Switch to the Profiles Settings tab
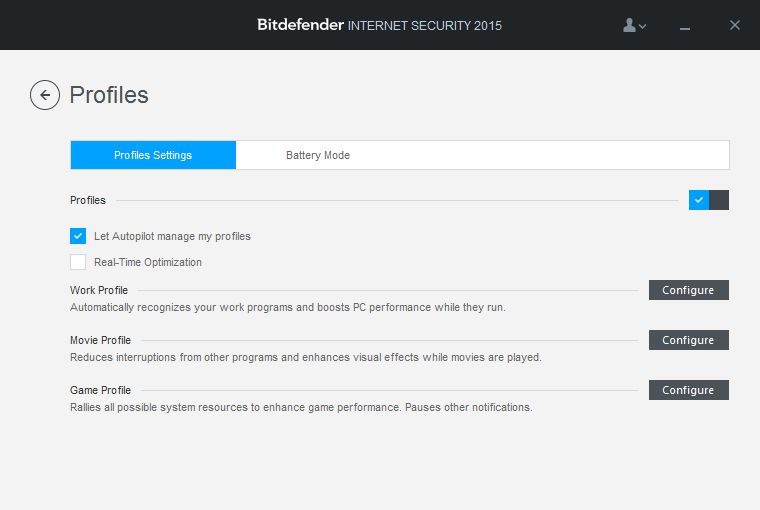This screenshot has height=510, width=760. coord(153,155)
